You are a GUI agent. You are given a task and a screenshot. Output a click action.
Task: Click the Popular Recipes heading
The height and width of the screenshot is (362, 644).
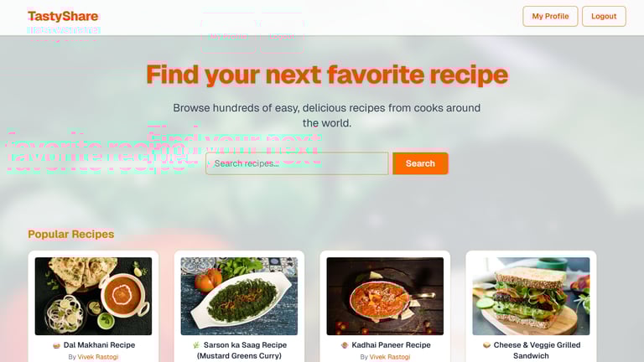click(x=71, y=235)
